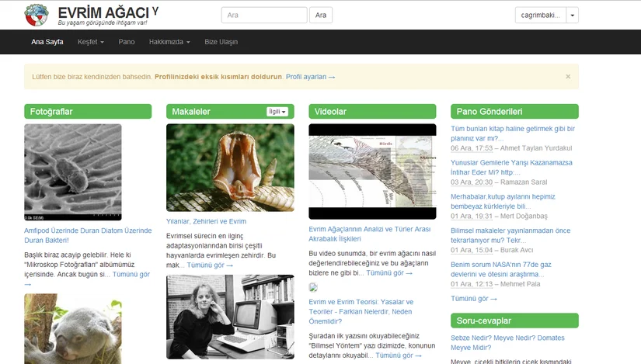Expand the Keşfet menu
The width and height of the screenshot is (641, 364).
point(90,42)
